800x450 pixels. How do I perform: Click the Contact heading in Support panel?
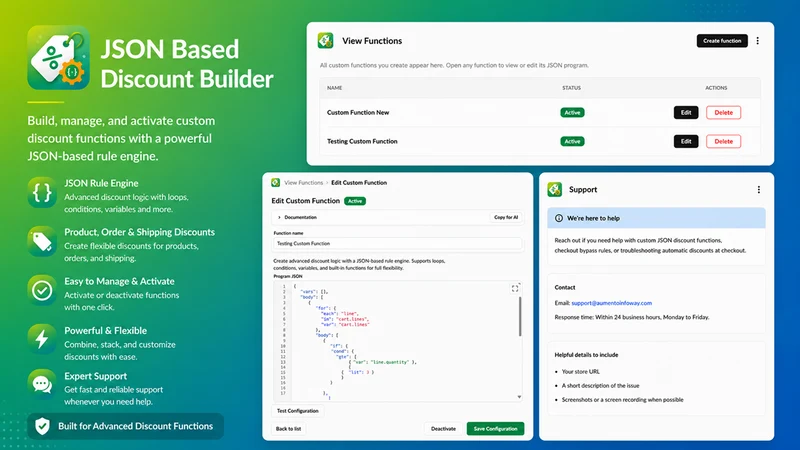click(x=565, y=287)
